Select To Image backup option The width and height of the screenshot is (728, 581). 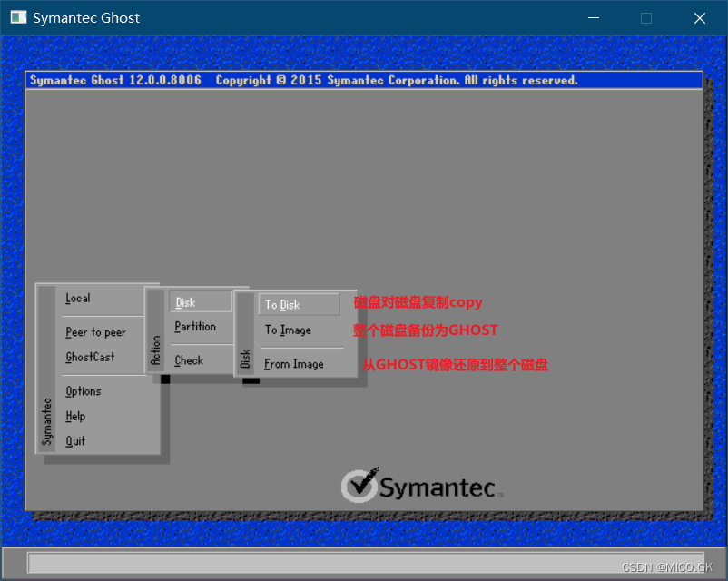(x=288, y=330)
